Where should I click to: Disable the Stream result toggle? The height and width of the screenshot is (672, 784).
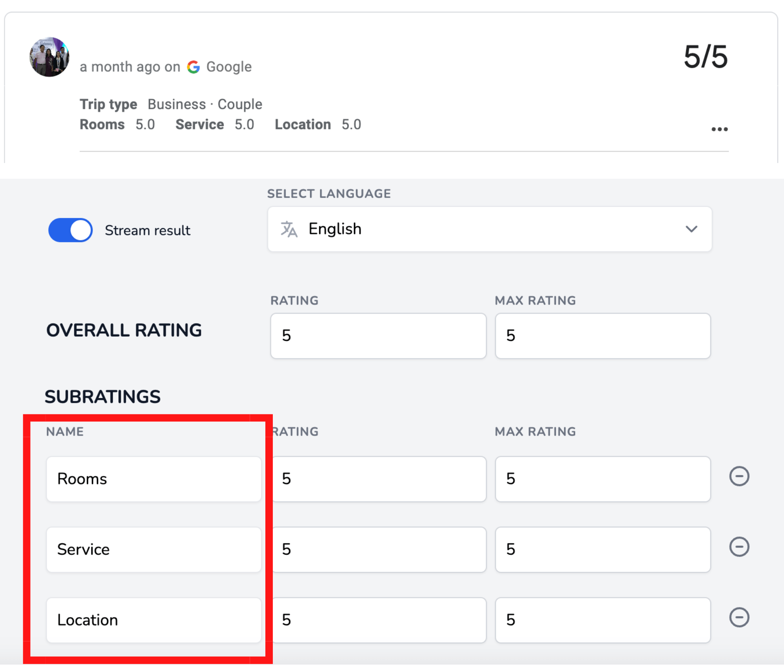point(70,230)
